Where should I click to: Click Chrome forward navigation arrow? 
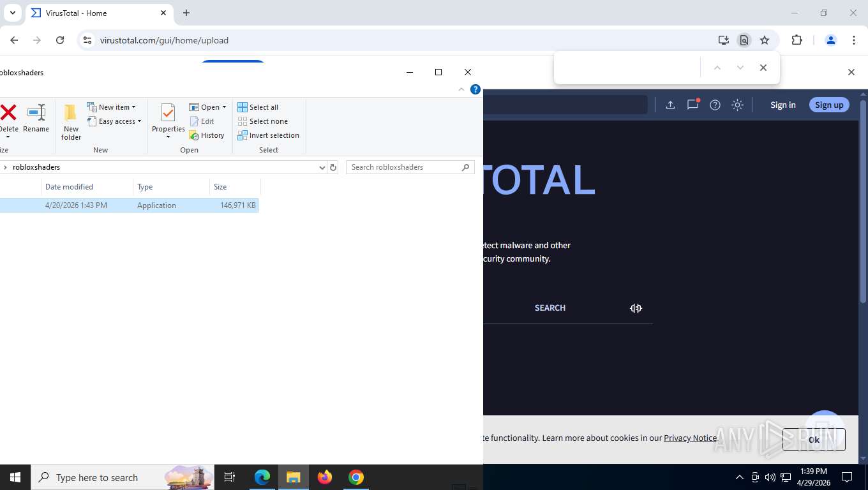pos(37,40)
